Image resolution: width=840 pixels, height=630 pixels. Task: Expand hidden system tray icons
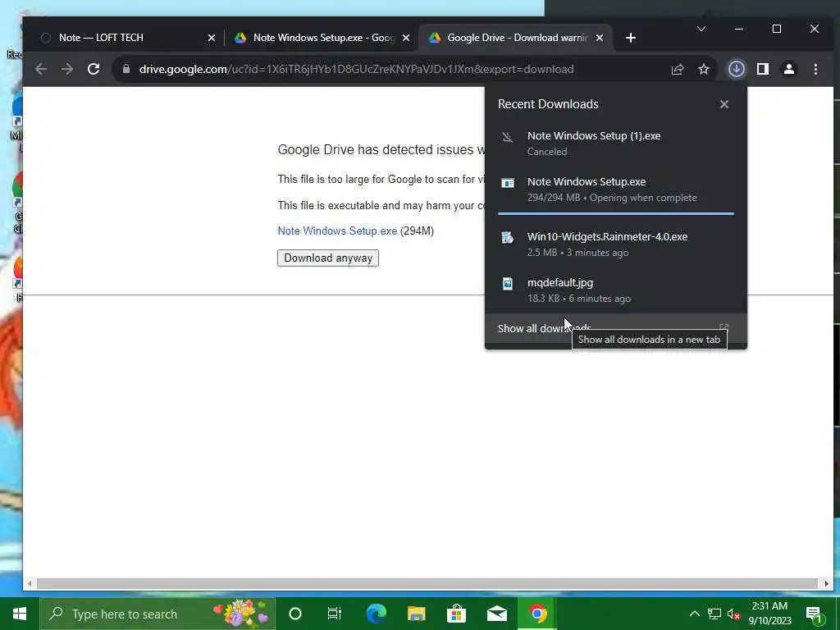coord(694,614)
